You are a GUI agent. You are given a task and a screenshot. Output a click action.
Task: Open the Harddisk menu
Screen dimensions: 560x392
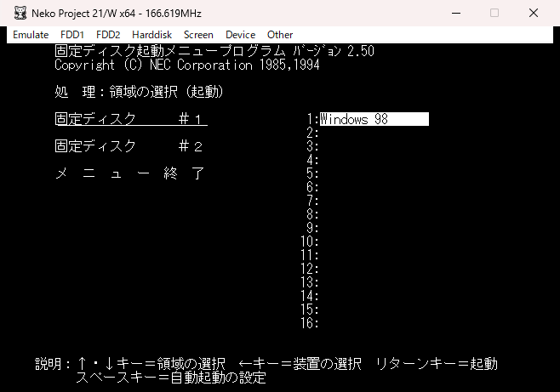tap(151, 35)
